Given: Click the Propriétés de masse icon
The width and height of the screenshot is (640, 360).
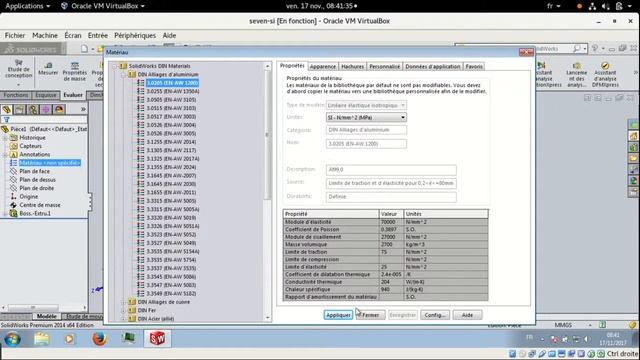Looking at the screenshot, I should pos(74,71).
